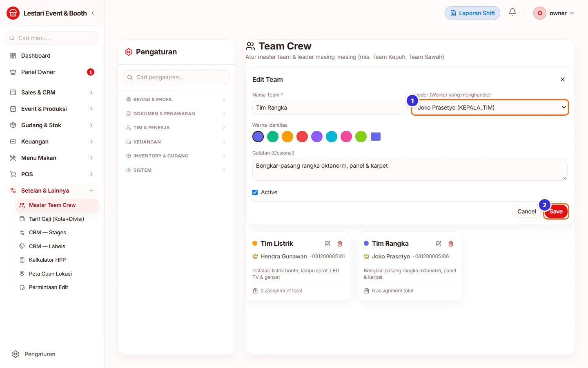
Task: Expand BRAND & PROFIL settings group
Action: pos(176,99)
